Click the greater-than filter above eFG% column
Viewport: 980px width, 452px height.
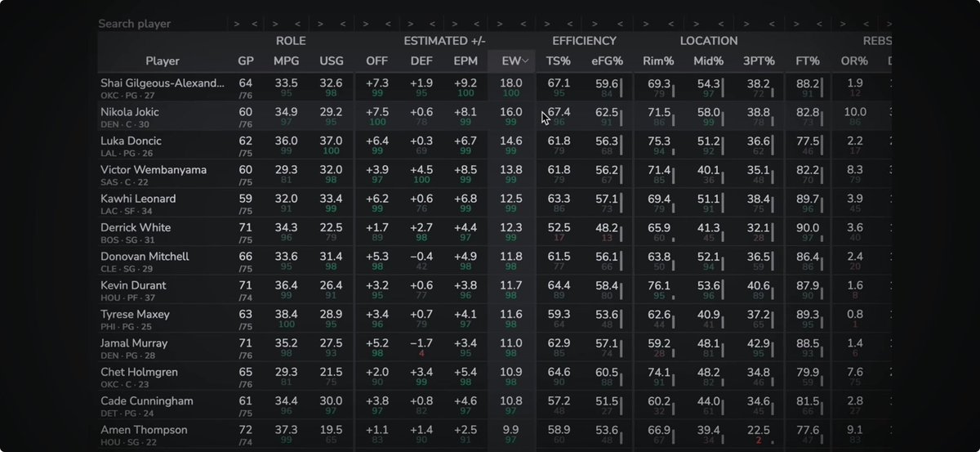coord(596,25)
